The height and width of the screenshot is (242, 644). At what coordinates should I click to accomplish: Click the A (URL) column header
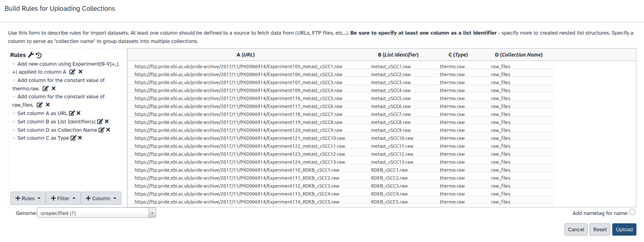pyautogui.click(x=246, y=55)
